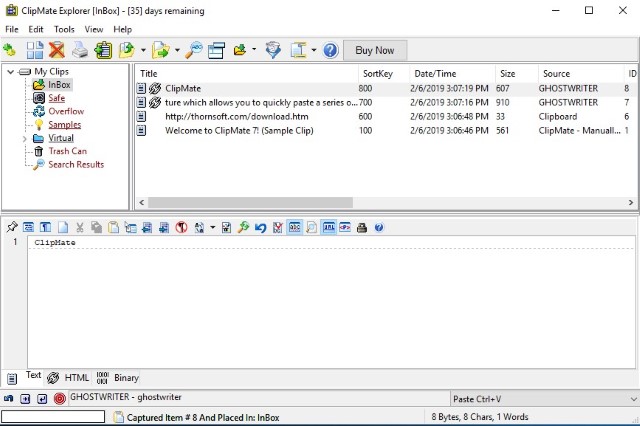Open the Edit menu
This screenshot has height=426, width=640.
point(36,29)
